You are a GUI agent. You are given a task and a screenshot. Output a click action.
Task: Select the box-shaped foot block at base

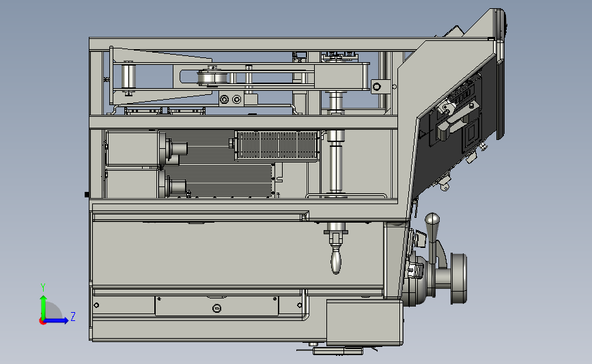click(365, 322)
